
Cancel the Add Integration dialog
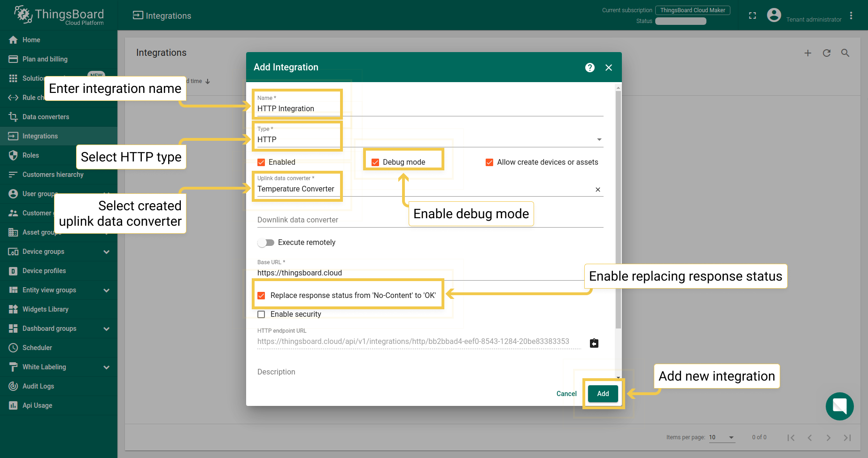pyautogui.click(x=566, y=394)
